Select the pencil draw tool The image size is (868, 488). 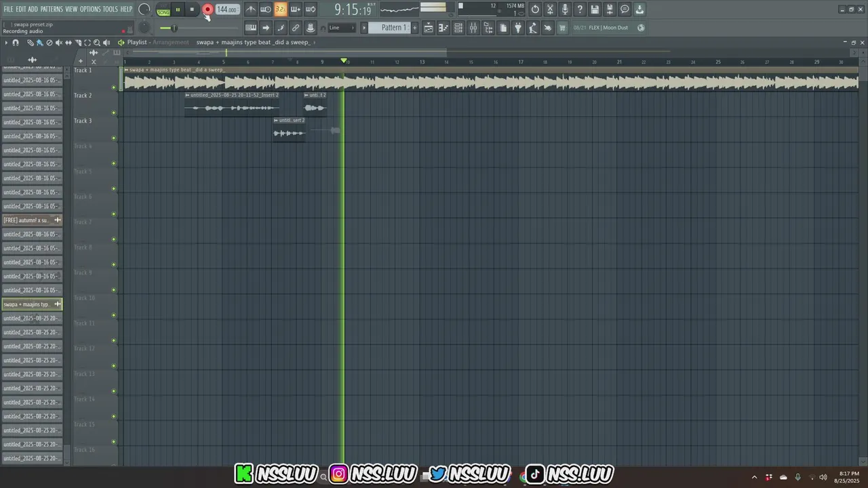click(x=30, y=43)
